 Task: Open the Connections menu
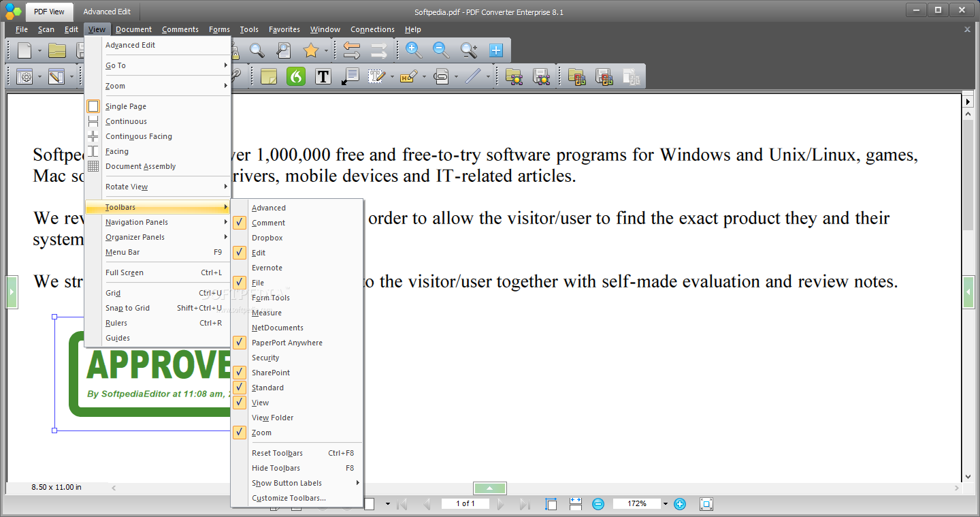372,29
